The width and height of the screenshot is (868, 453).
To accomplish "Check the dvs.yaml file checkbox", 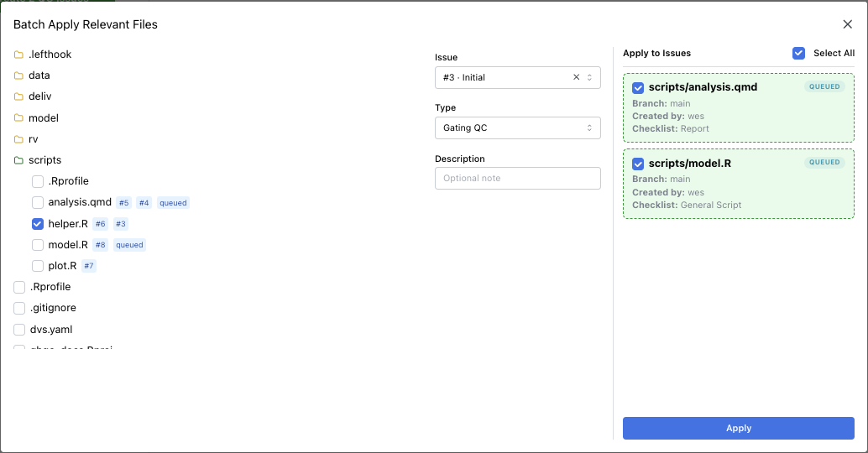I will click(19, 330).
